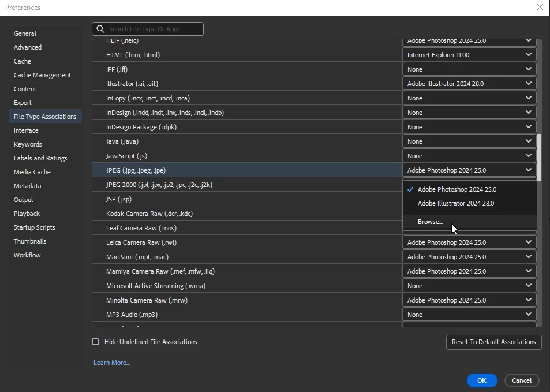Expand the HTML file association dropdown
The width and height of the screenshot is (550, 392).
click(469, 55)
